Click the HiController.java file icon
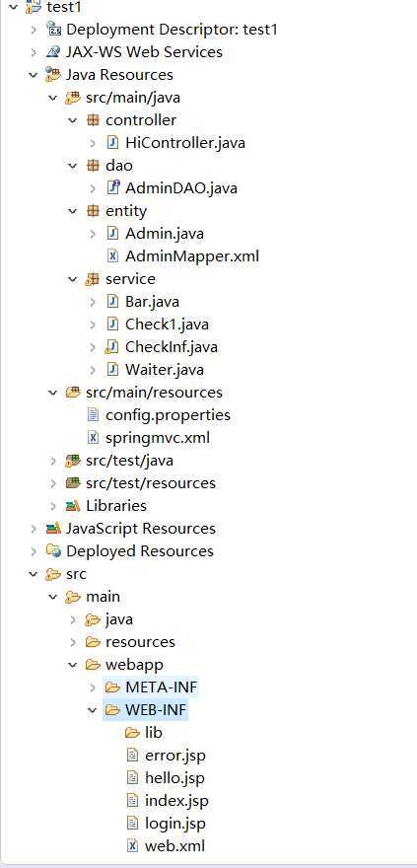This screenshot has height=868, width=417. coord(111,143)
